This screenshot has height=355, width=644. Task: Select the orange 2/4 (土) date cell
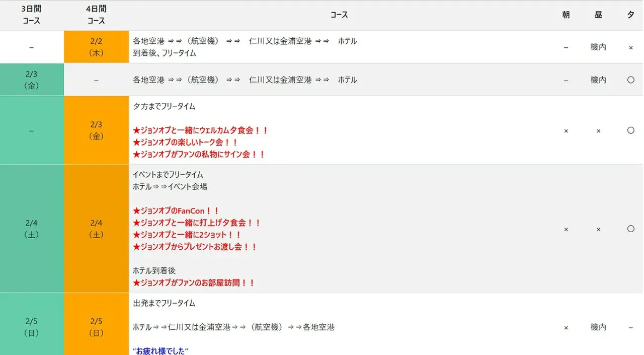[x=96, y=229]
